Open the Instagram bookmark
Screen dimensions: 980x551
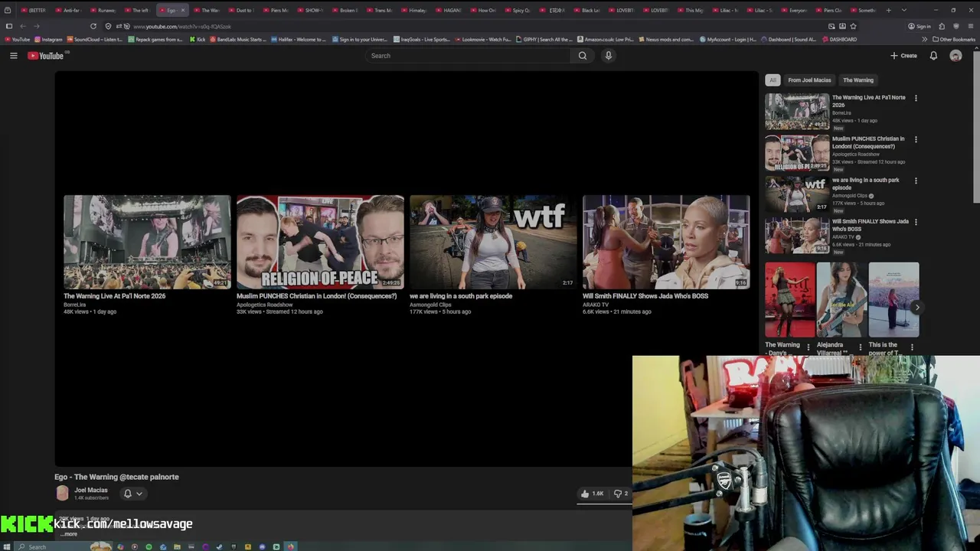pos(48,39)
